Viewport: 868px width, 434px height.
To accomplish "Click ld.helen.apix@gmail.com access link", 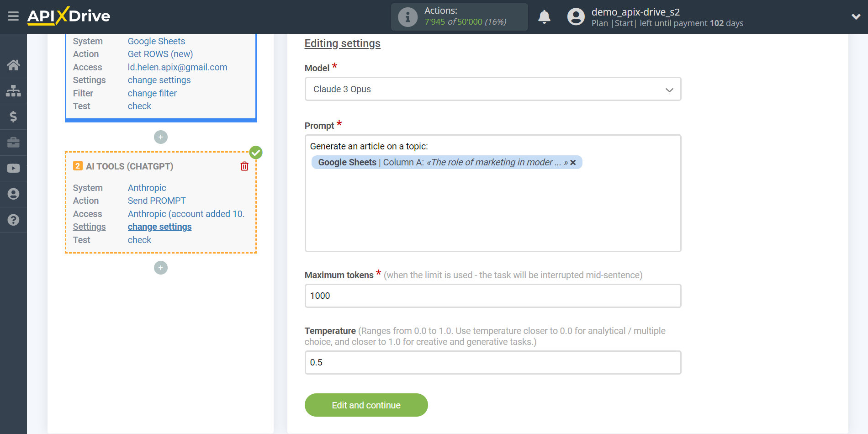I will [178, 67].
